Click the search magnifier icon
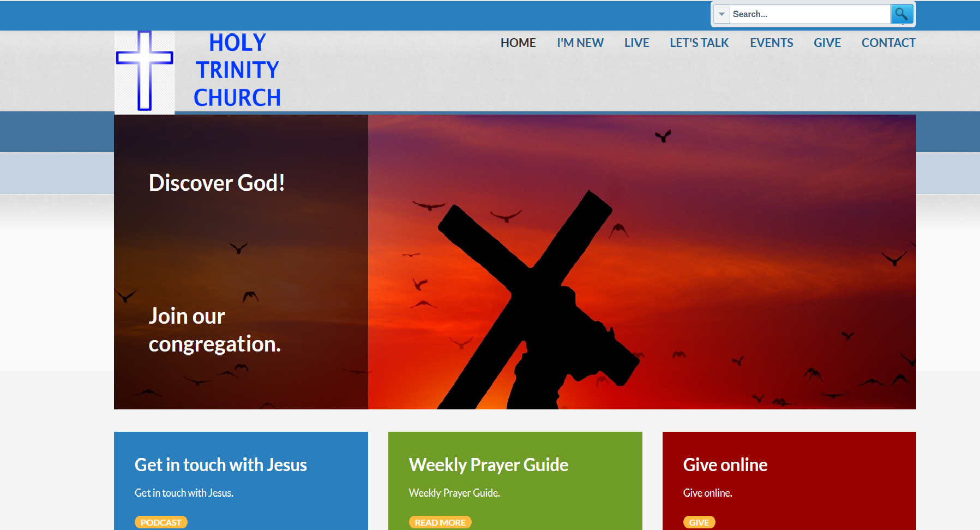Viewport: 980px width, 530px height. pyautogui.click(x=902, y=14)
